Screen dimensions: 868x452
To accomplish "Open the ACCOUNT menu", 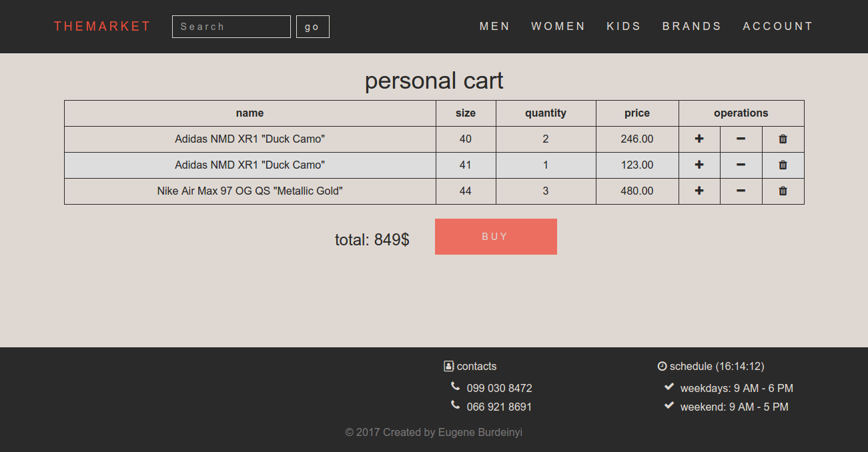I will [x=778, y=27].
